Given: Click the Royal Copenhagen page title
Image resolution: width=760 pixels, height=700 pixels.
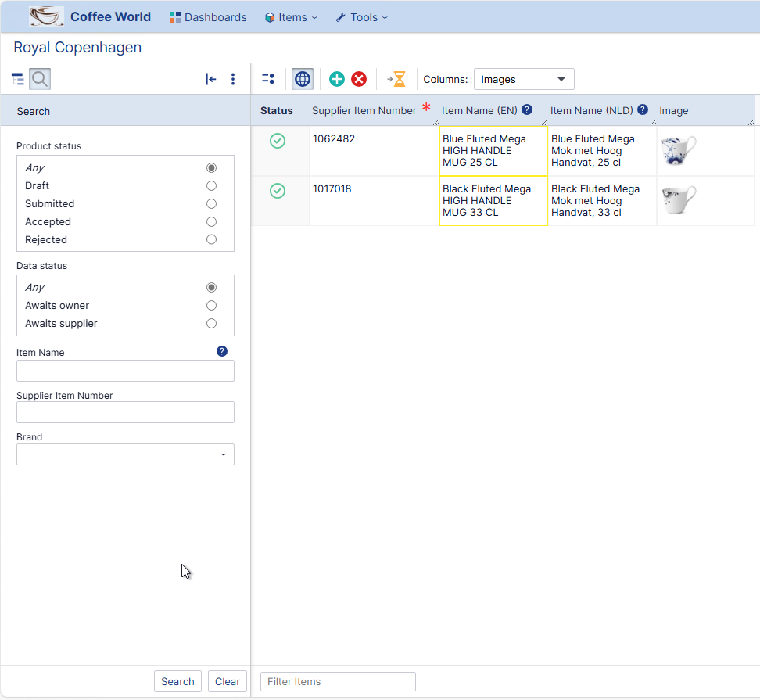Looking at the screenshot, I should (x=77, y=48).
